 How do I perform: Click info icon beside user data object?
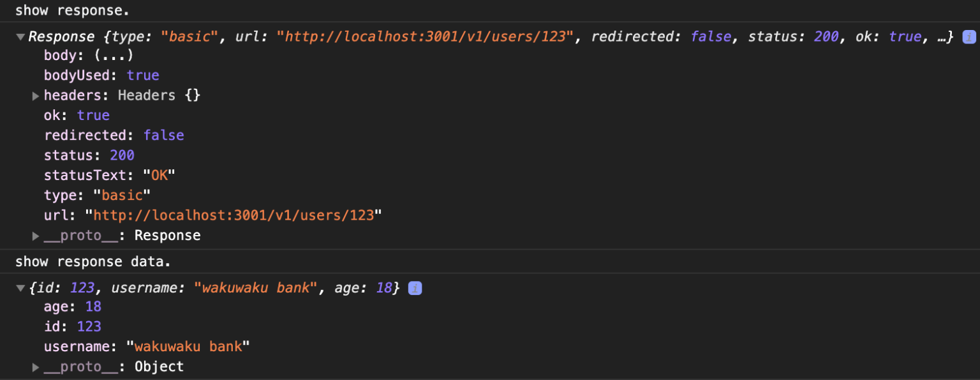pos(415,289)
